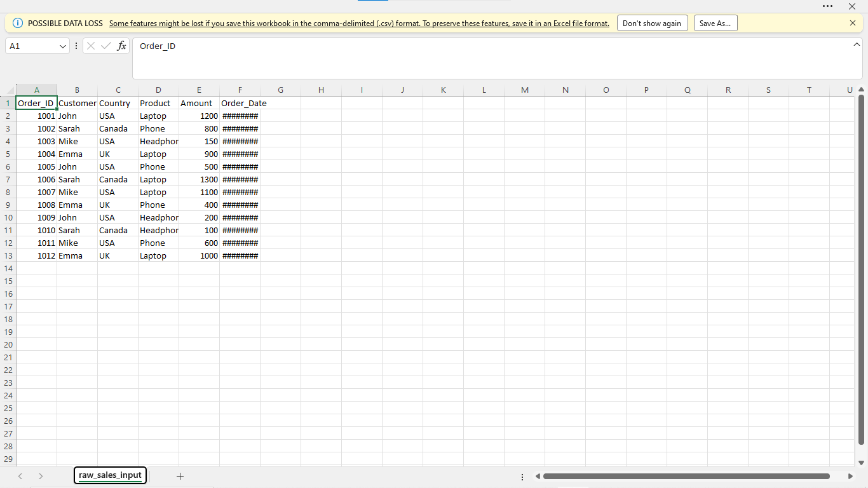Select Sarah in row 3
The width and height of the screenshot is (868, 488).
pos(78,128)
